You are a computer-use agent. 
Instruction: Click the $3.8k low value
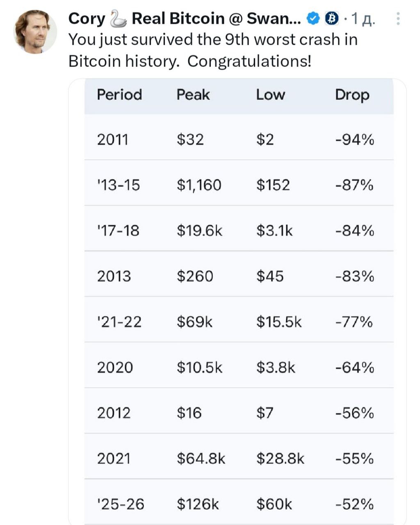click(x=276, y=367)
